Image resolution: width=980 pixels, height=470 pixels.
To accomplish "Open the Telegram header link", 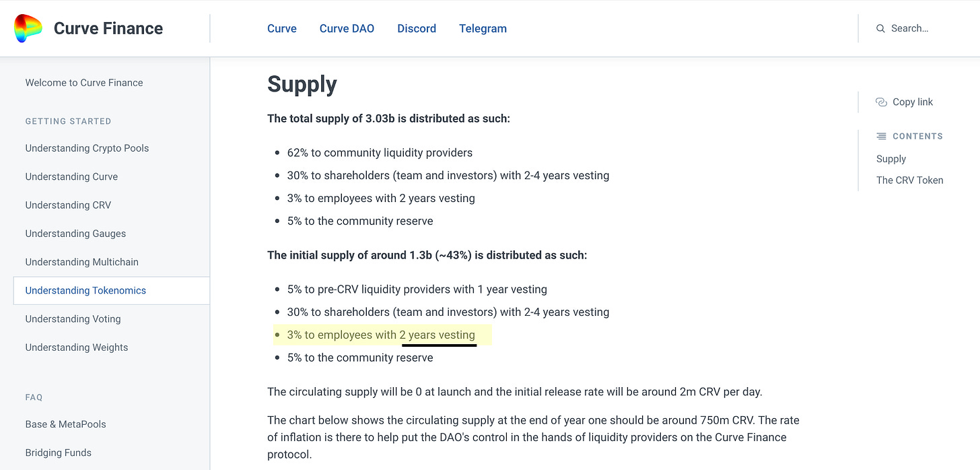I will pyautogui.click(x=483, y=28).
